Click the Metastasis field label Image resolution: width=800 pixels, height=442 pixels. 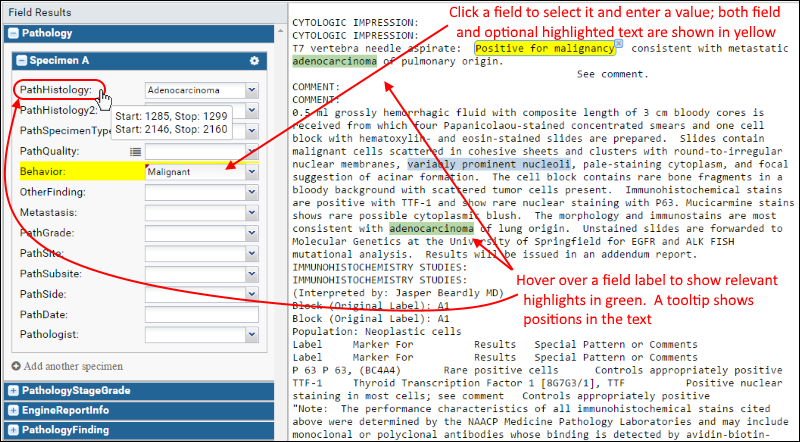48,212
